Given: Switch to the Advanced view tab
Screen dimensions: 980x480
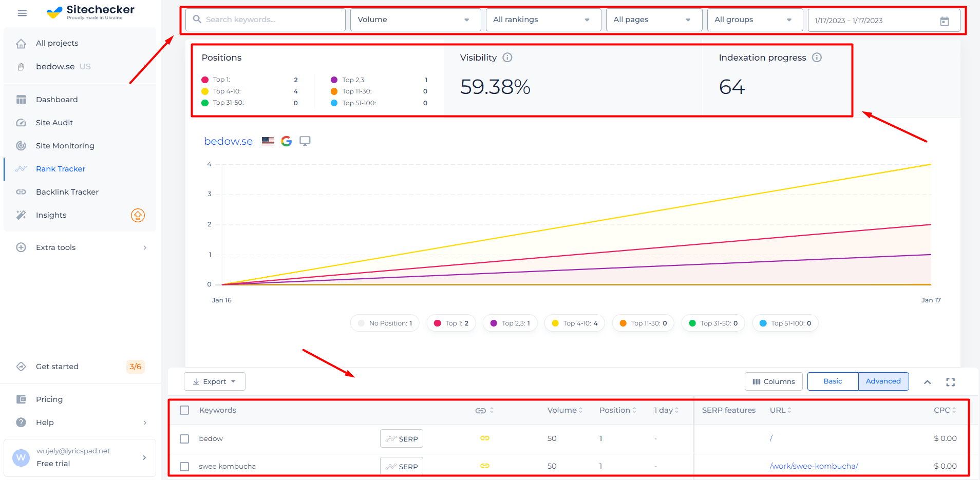Looking at the screenshot, I should (x=883, y=381).
